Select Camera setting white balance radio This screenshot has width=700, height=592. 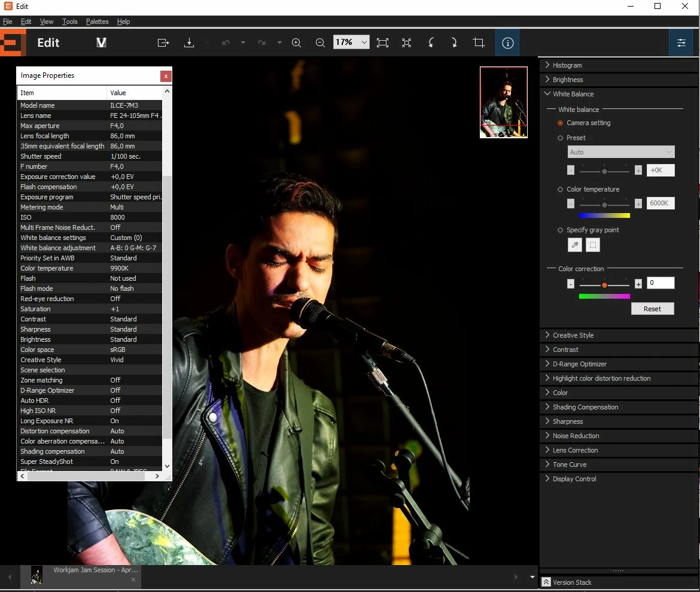[560, 123]
